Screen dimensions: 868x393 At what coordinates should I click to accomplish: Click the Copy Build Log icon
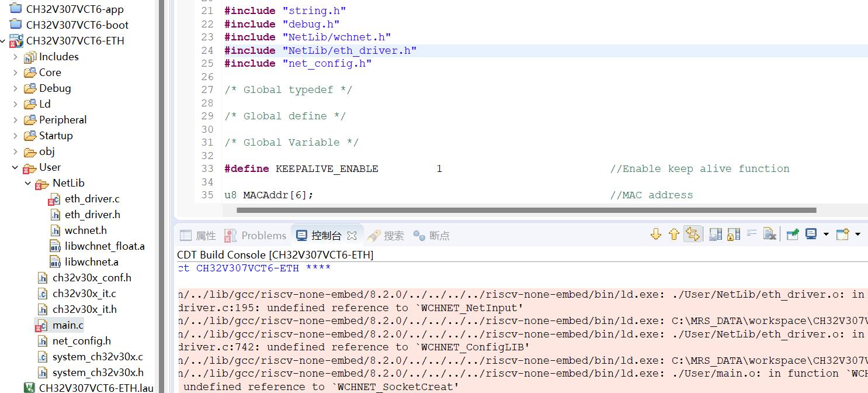pos(715,235)
